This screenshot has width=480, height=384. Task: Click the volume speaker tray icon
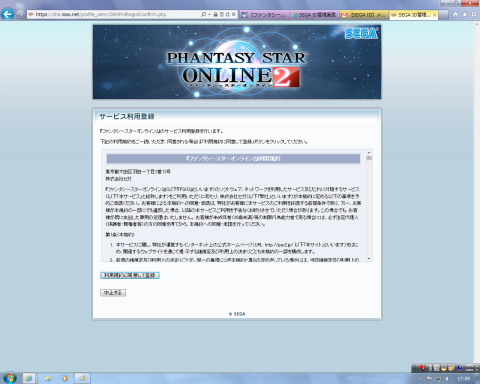pyautogui.click(x=447, y=379)
